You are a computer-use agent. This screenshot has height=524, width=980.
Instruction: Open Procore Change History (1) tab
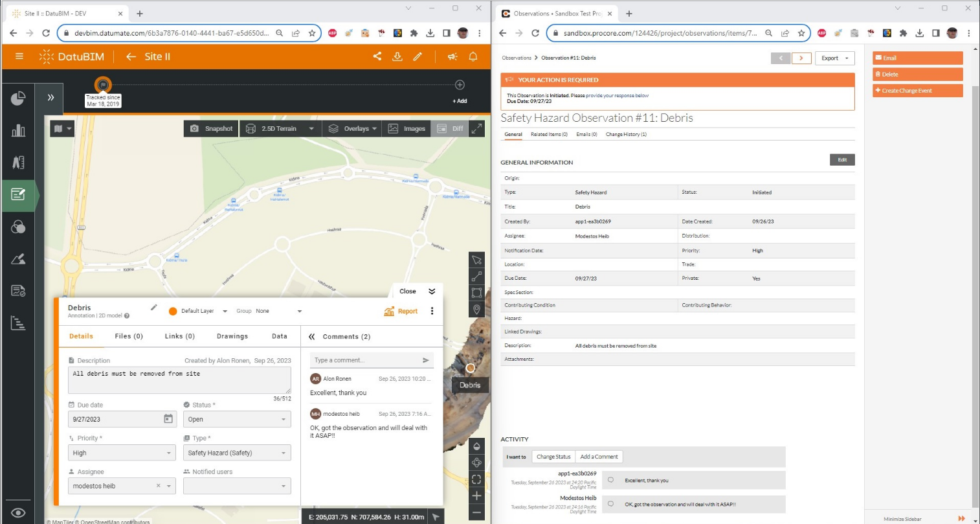click(x=626, y=134)
